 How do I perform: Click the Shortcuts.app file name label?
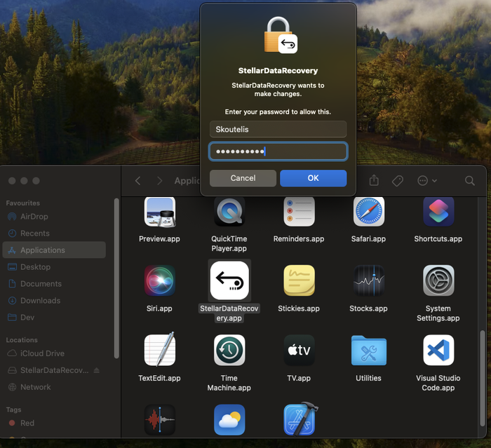(438, 239)
